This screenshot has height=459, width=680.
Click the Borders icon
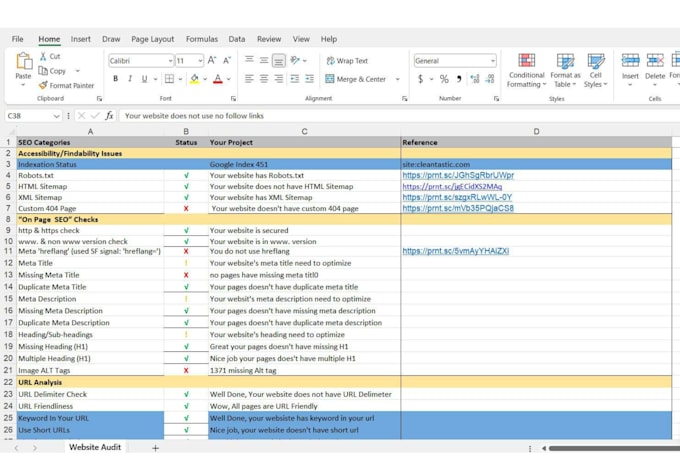(x=169, y=79)
